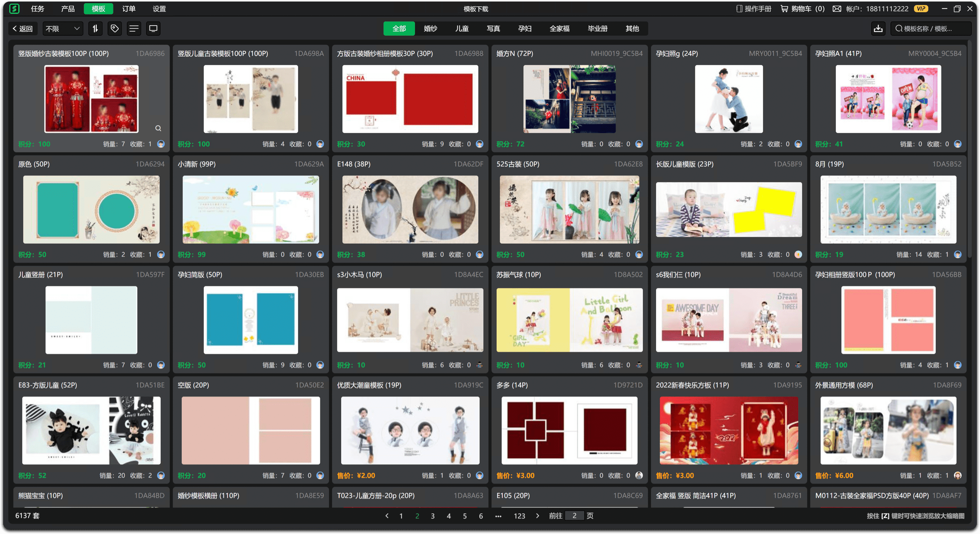The height and width of the screenshot is (534, 980).
Task: Click author avatar on s6我们仨 card
Action: point(798,365)
